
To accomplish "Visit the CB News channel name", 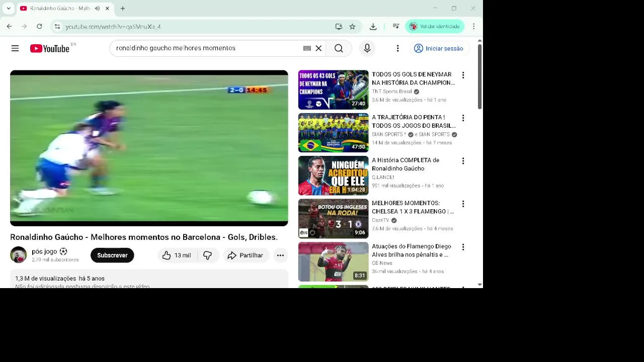I will tap(382, 263).
